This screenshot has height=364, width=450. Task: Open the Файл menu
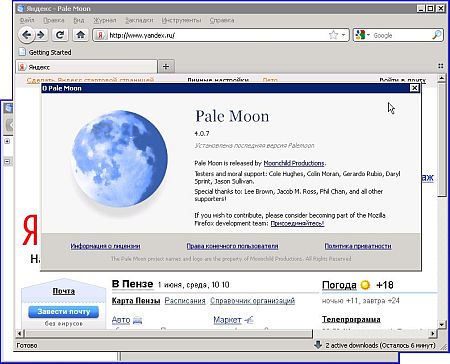(27, 20)
